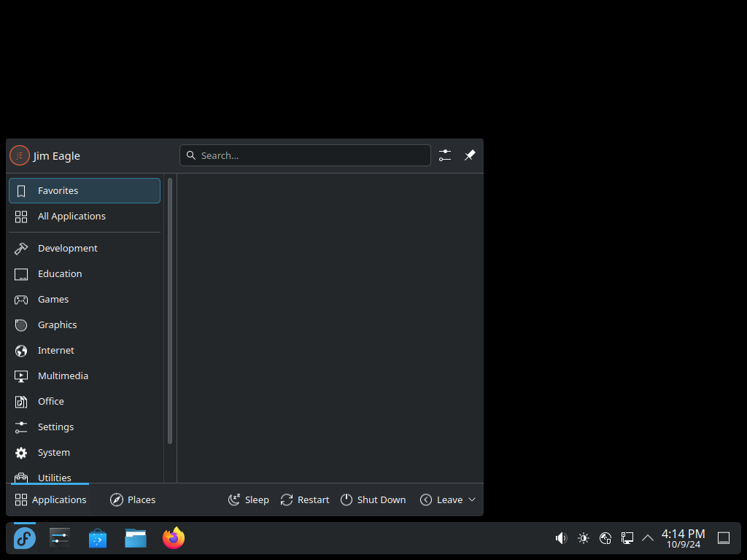Viewport: 747px width, 560px height.
Task: Click the Sleep button
Action: coord(249,499)
